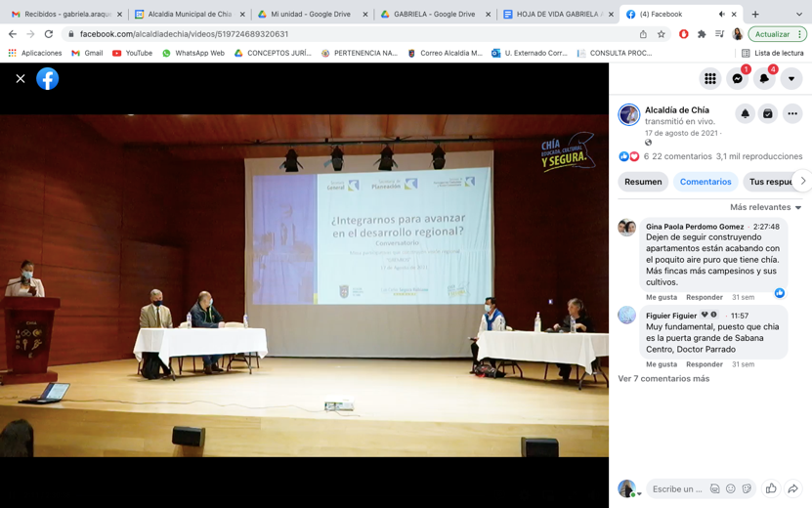Open the Más relevantes sort dropdown
This screenshot has width=812, height=508.
[x=765, y=207]
